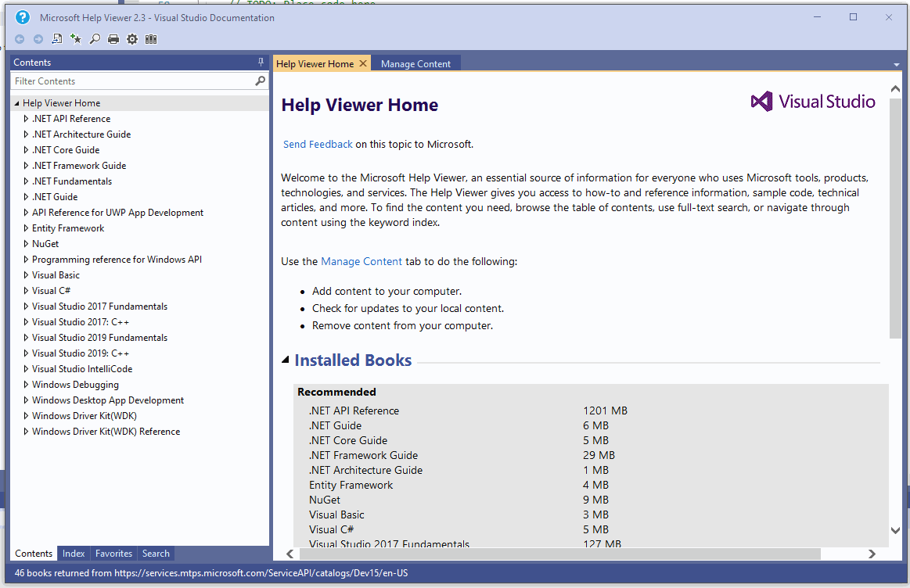
Task: Open the Index tab at bottom
Action: (73, 553)
